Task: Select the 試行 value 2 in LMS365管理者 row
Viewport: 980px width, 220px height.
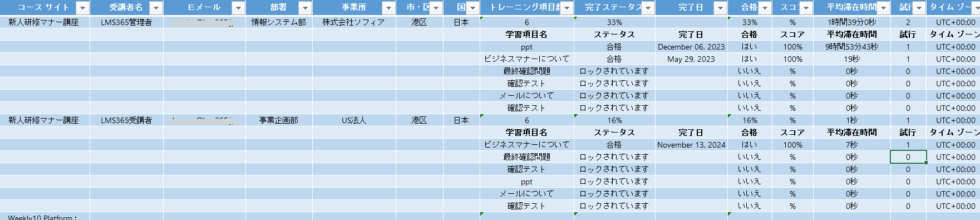Action: pyautogui.click(x=908, y=22)
